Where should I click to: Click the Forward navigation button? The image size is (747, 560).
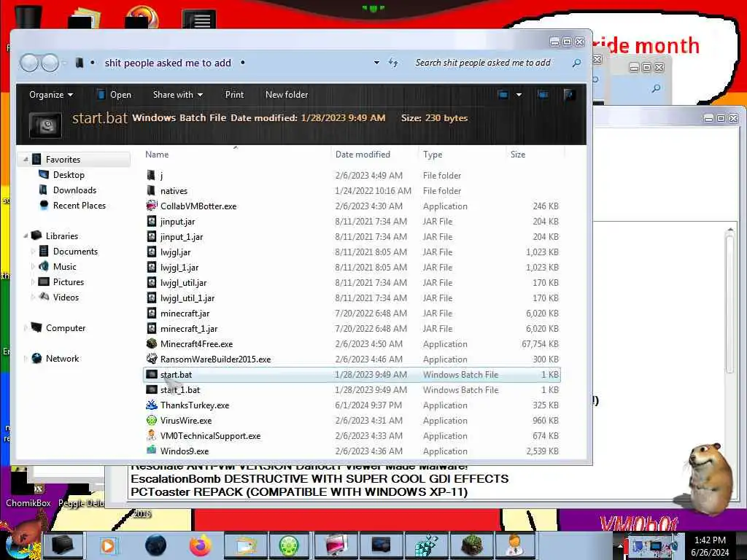[x=50, y=63]
